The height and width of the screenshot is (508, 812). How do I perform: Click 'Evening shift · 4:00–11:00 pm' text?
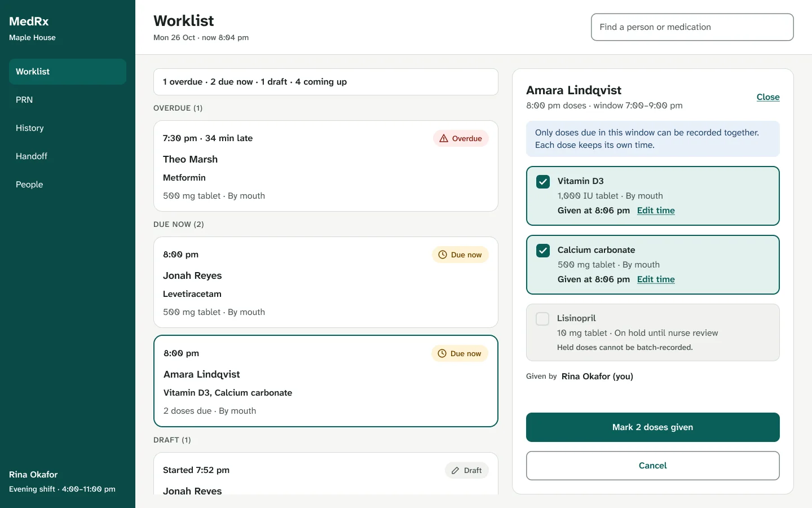(x=62, y=489)
